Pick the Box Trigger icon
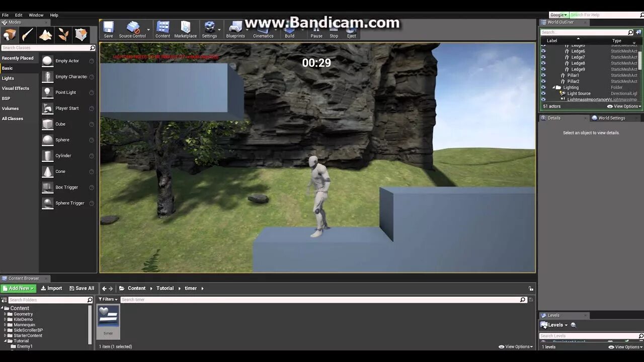This screenshot has height=362, width=644. tap(47, 188)
